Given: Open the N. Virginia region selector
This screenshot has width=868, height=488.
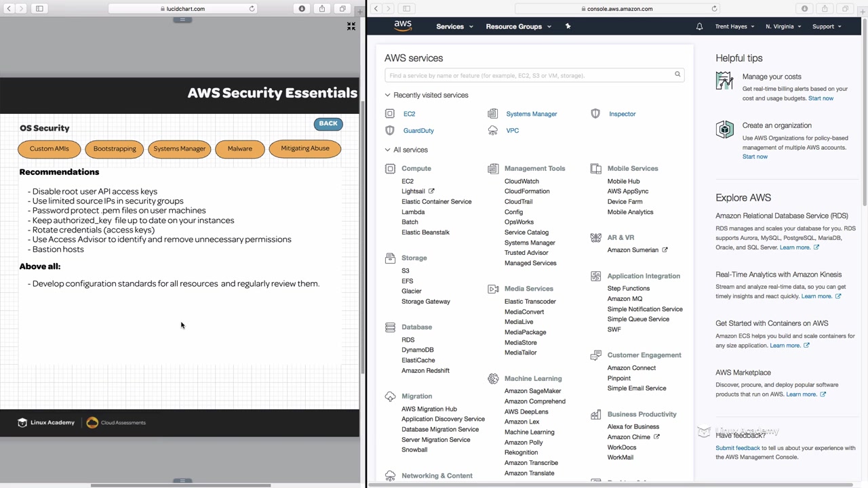Looking at the screenshot, I should coord(783,26).
